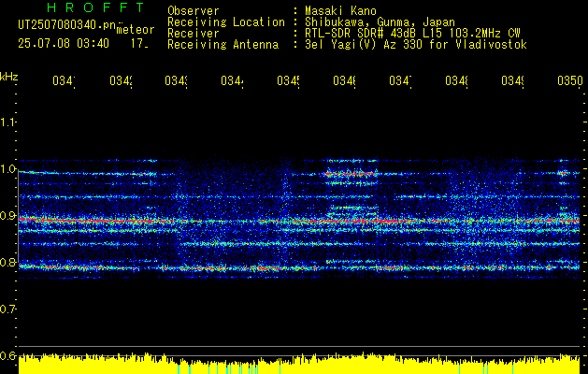Click the Observer label
This screenshot has height=374, width=588.
194,11
